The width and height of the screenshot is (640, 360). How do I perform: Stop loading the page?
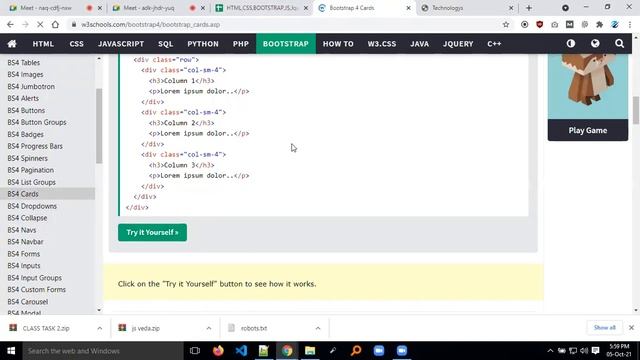(40, 24)
